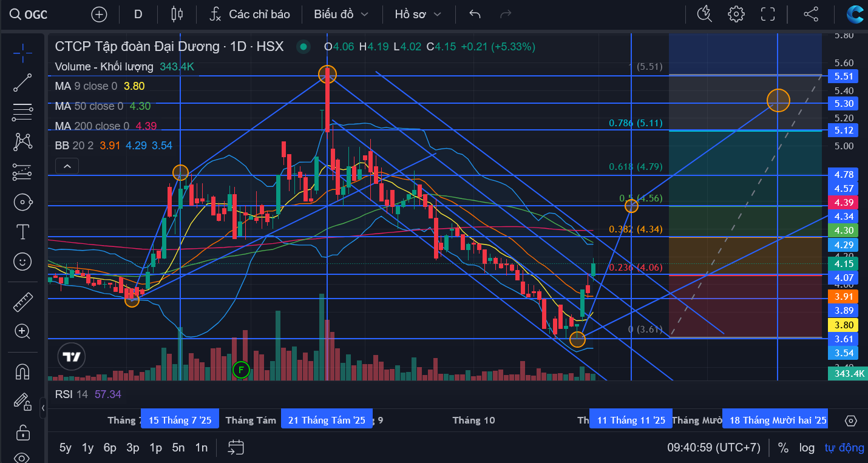Screen dimensions: 868x463
Task: Open the emoji icons tool
Action: [22, 262]
